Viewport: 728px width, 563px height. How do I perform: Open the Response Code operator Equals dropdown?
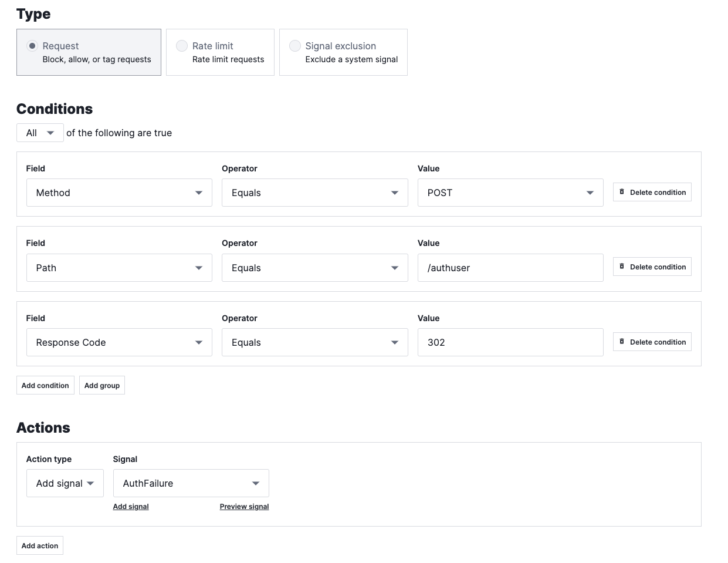[314, 343]
